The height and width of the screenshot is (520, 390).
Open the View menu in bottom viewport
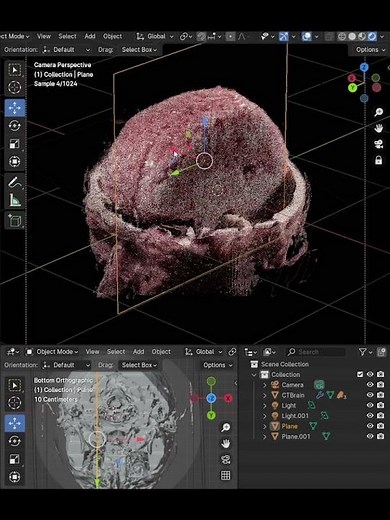point(92,352)
